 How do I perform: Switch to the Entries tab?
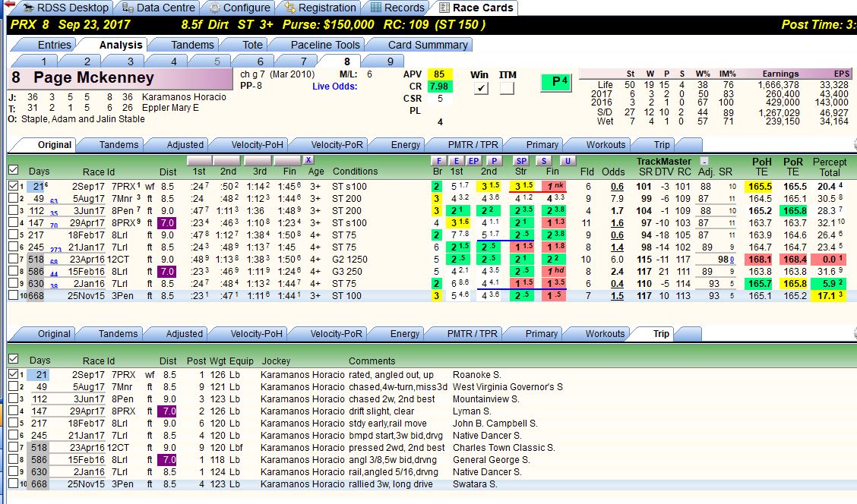[x=54, y=45]
